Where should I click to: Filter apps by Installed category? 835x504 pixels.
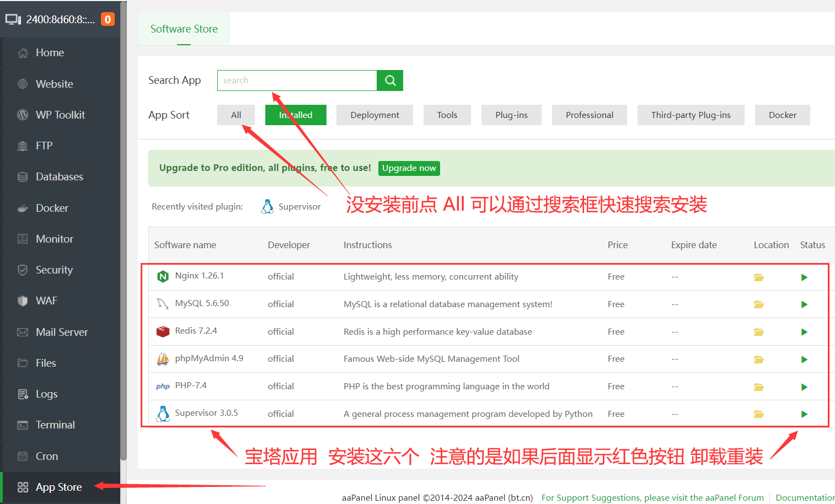(x=296, y=115)
